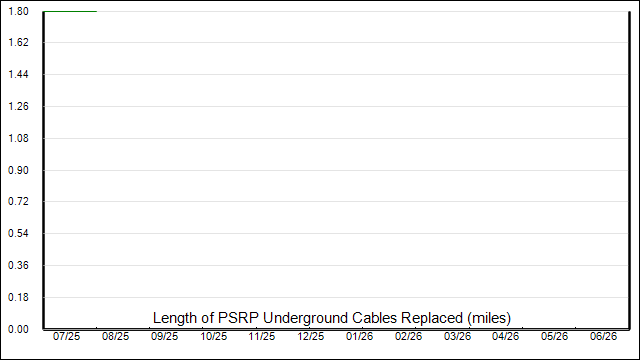The height and width of the screenshot is (360, 640).
Task: Click the 05/26 x-axis label
Action: pyautogui.click(x=555, y=336)
